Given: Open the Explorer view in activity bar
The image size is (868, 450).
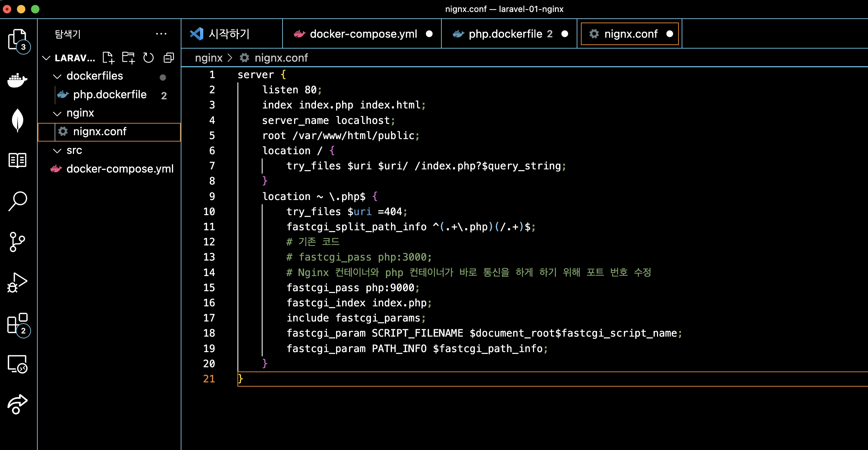Looking at the screenshot, I should click(x=17, y=39).
